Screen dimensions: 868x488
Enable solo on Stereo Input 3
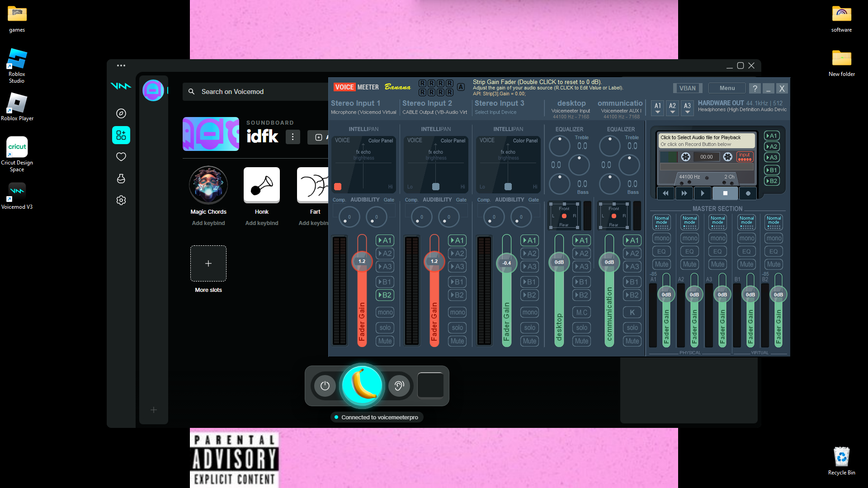click(529, 328)
